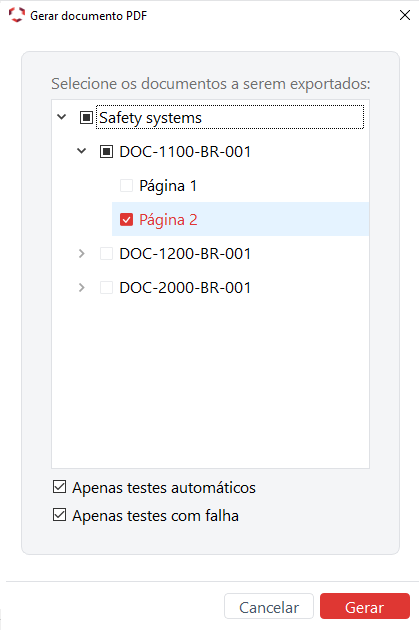Check the DOC-2000-BR-001 checkbox
Image resolution: width=419 pixels, height=630 pixels.
click(x=106, y=287)
